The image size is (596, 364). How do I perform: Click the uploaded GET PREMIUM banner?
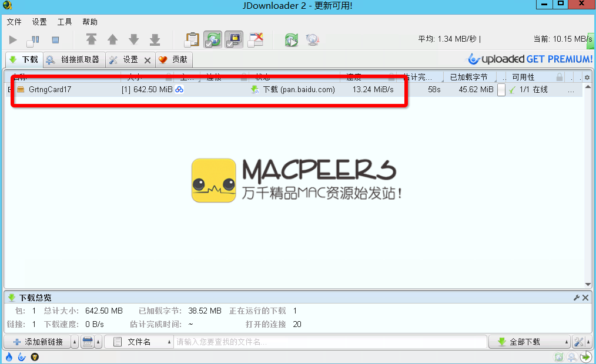[530, 59]
